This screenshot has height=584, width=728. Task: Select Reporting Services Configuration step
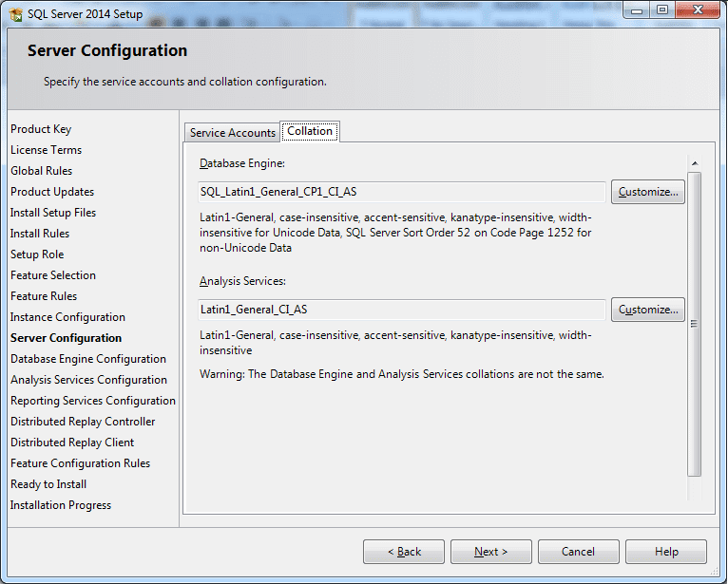(93, 401)
